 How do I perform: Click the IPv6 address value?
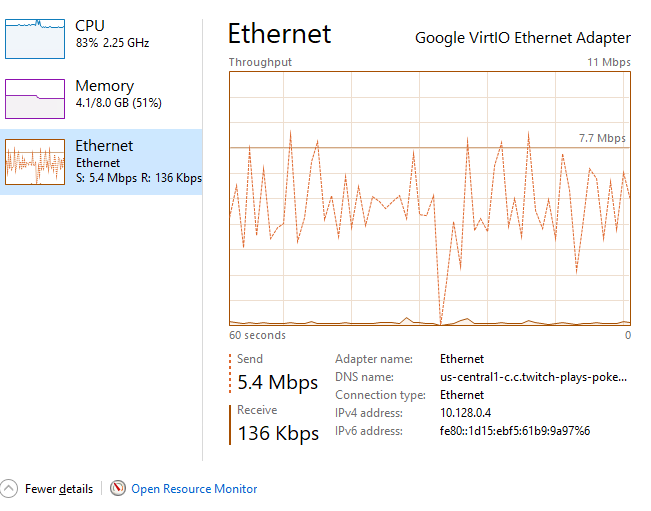(514, 431)
